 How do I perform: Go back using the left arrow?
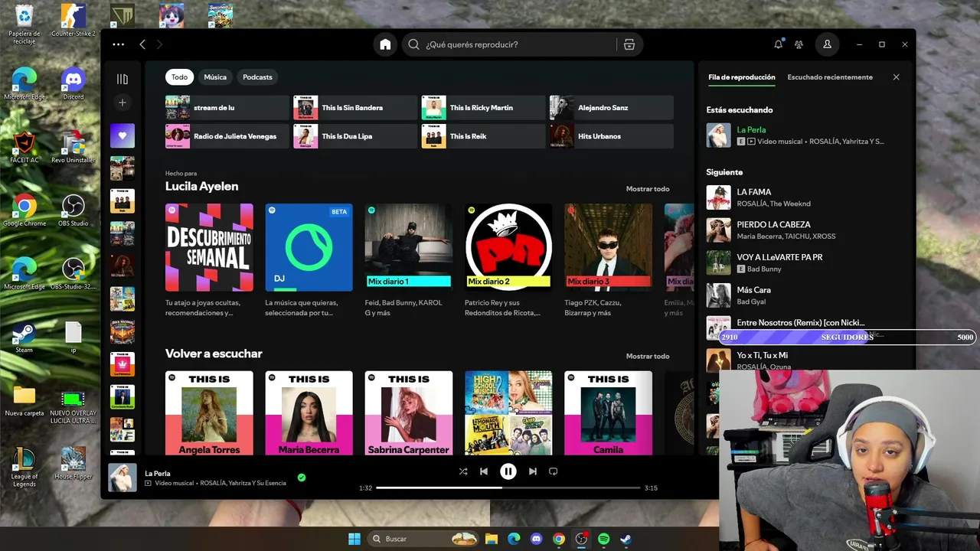pos(142,44)
